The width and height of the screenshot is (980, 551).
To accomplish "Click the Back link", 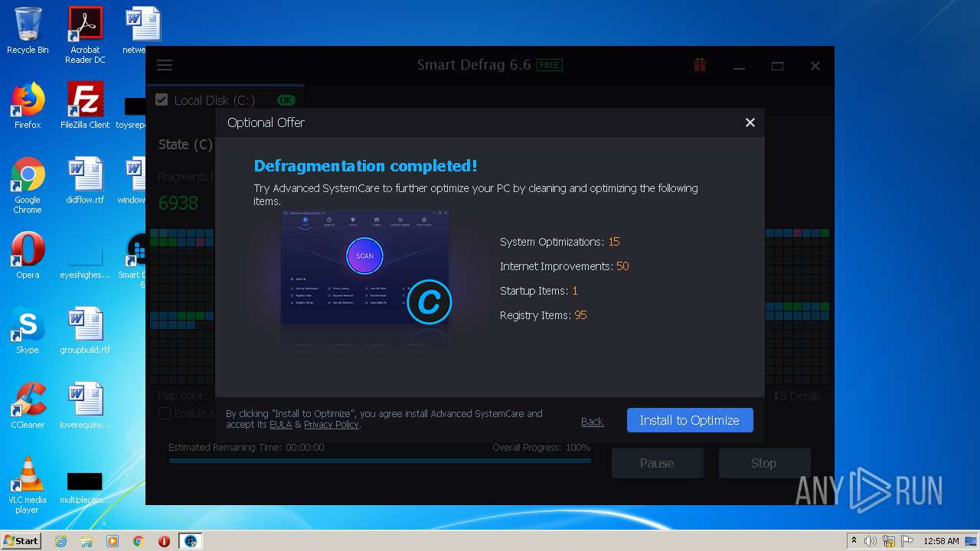I will pyautogui.click(x=593, y=422).
